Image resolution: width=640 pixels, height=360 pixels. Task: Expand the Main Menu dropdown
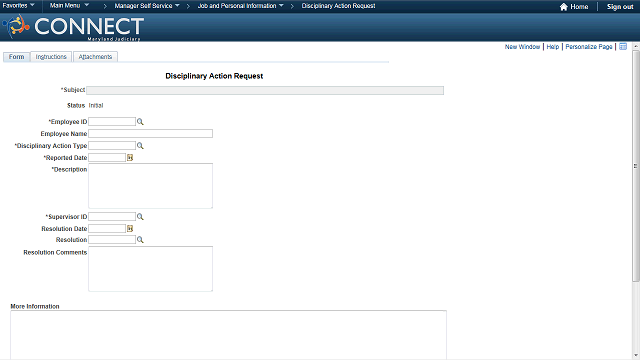(69, 6)
